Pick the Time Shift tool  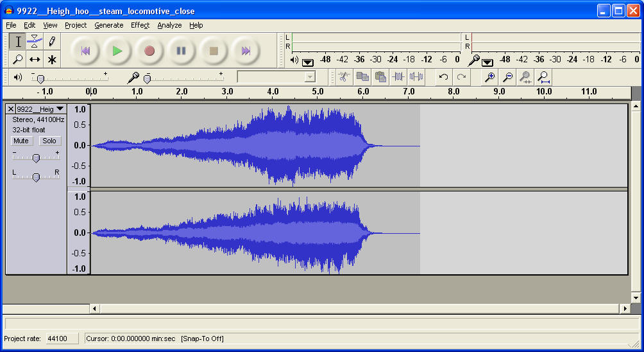[35, 60]
